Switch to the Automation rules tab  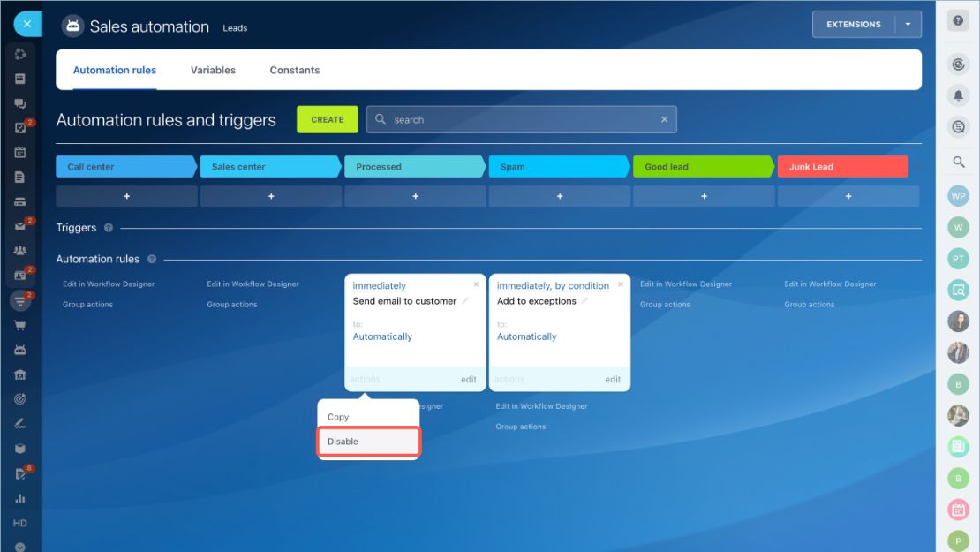click(115, 70)
